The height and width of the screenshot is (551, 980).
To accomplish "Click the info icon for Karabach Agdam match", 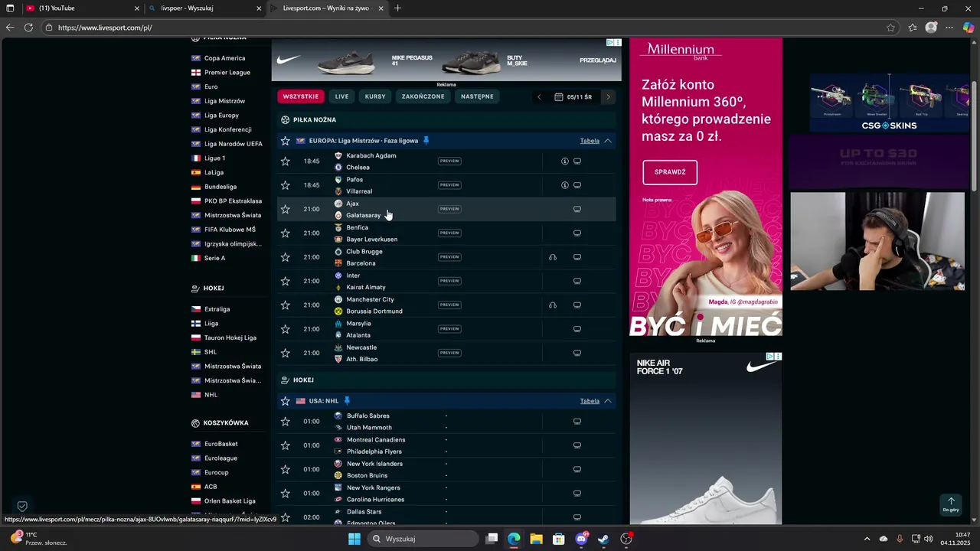I will (565, 161).
